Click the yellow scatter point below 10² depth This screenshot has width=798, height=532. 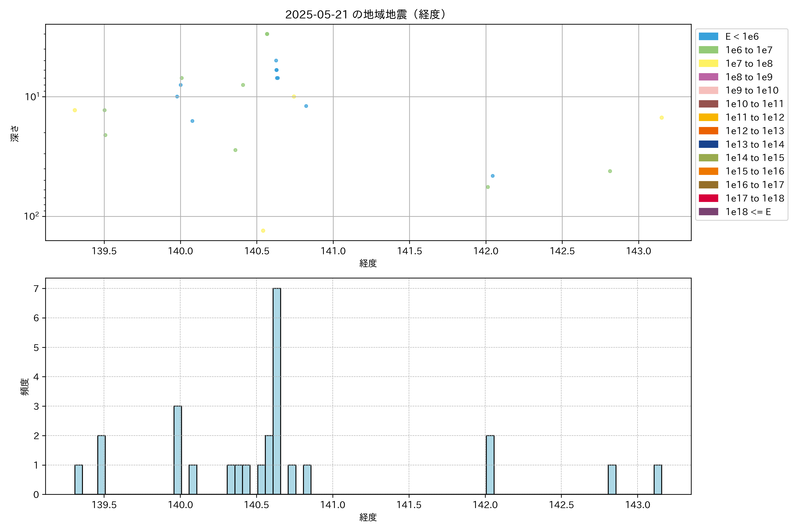tap(263, 231)
